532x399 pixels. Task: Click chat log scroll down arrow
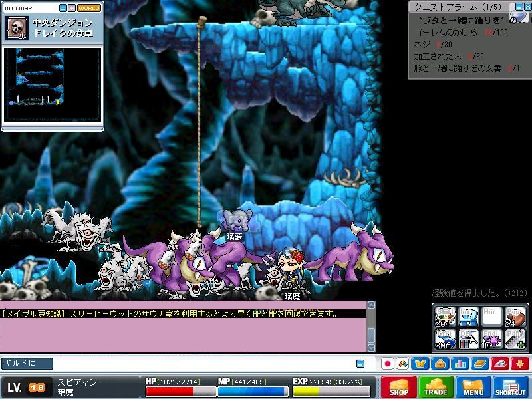[x=372, y=348]
